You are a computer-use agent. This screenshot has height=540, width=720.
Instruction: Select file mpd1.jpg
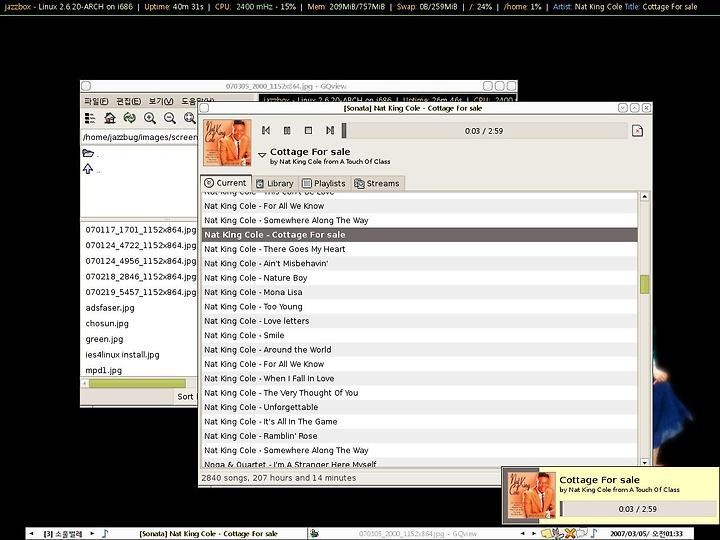103,370
